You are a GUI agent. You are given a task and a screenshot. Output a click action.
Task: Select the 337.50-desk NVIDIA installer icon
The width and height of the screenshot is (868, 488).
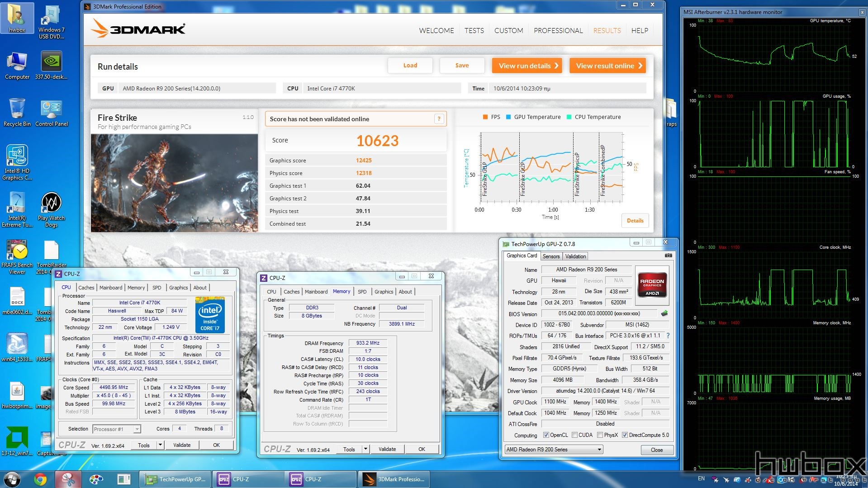(51, 66)
